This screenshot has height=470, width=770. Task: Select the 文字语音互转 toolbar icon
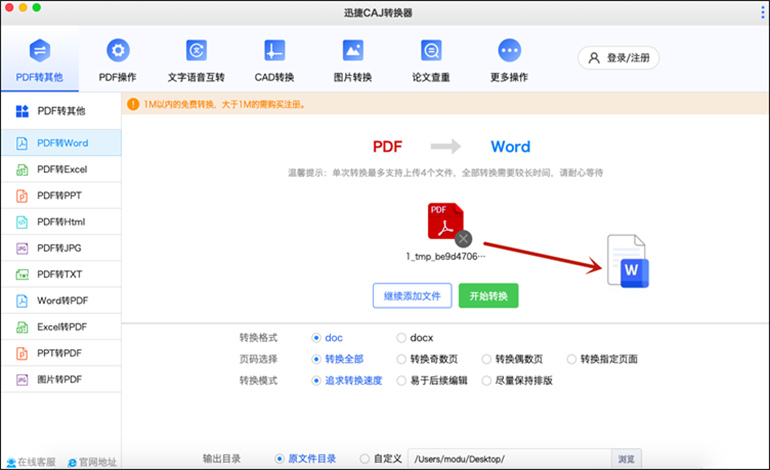(x=196, y=50)
